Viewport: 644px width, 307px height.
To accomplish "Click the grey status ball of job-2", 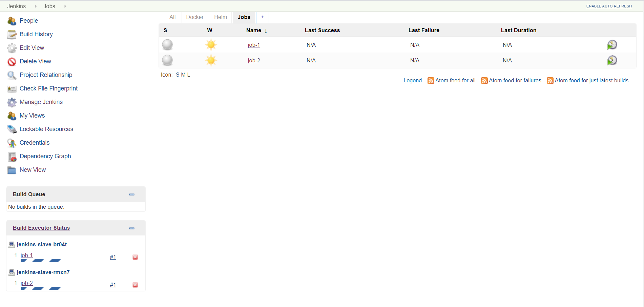I will pos(167,60).
